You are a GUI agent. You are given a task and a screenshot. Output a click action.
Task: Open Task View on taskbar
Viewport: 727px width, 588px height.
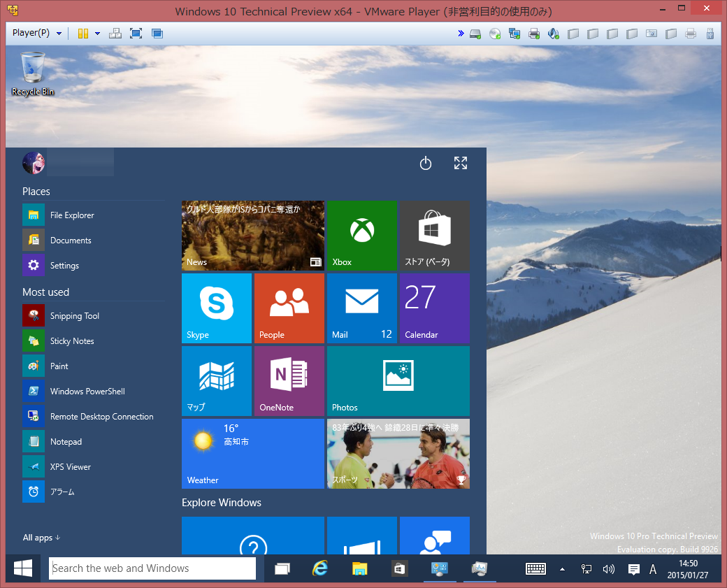click(282, 568)
